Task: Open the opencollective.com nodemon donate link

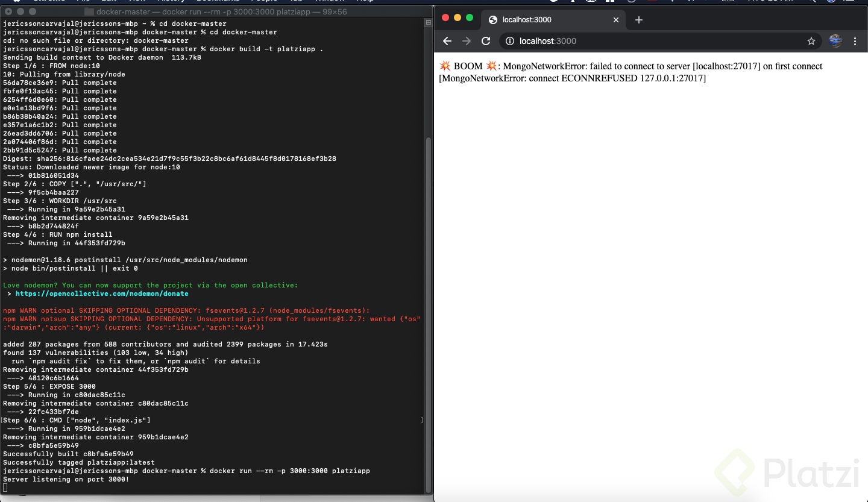Action: pyautogui.click(x=102, y=293)
